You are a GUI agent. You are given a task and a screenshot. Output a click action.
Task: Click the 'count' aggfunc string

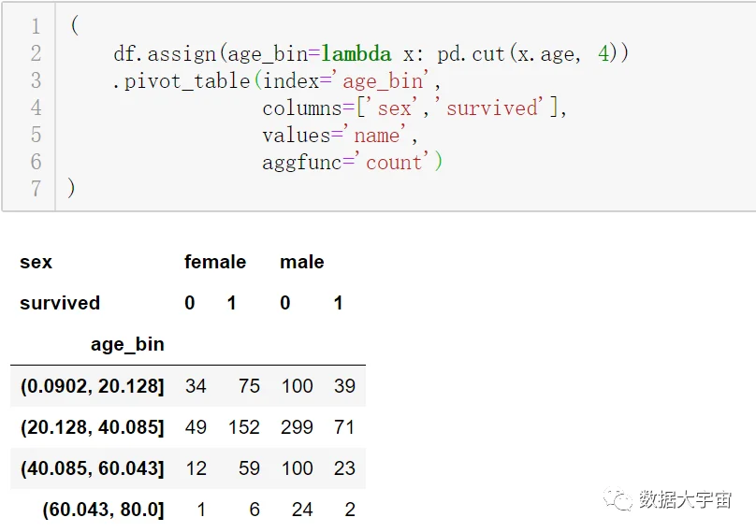(394, 162)
